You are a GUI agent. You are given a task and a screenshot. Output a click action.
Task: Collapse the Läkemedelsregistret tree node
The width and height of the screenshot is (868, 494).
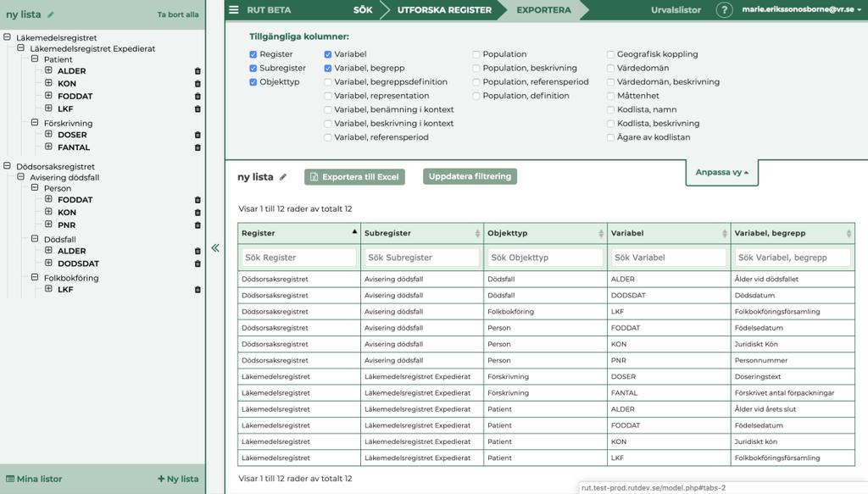pyautogui.click(x=7, y=37)
